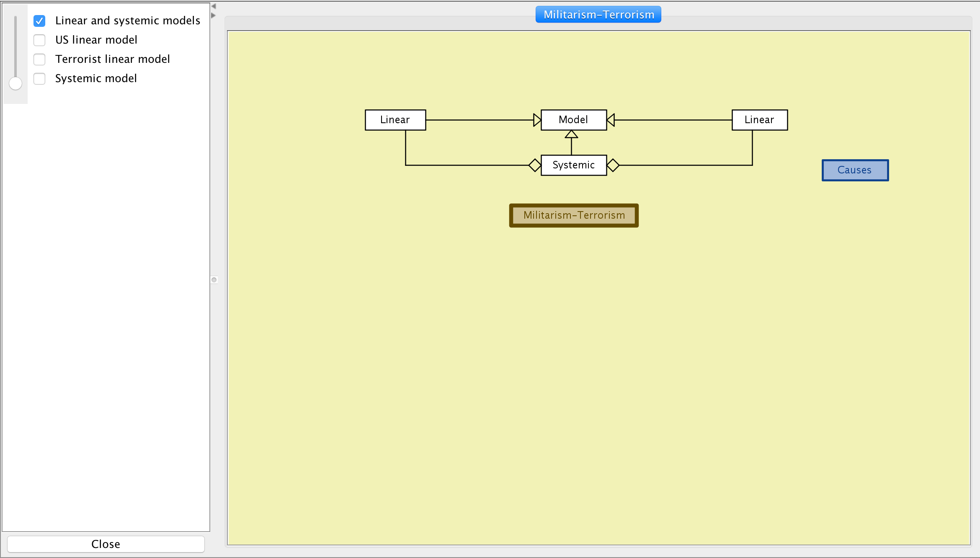Select the Linear node left of Model
This screenshot has height=558, width=980.
pyautogui.click(x=395, y=120)
